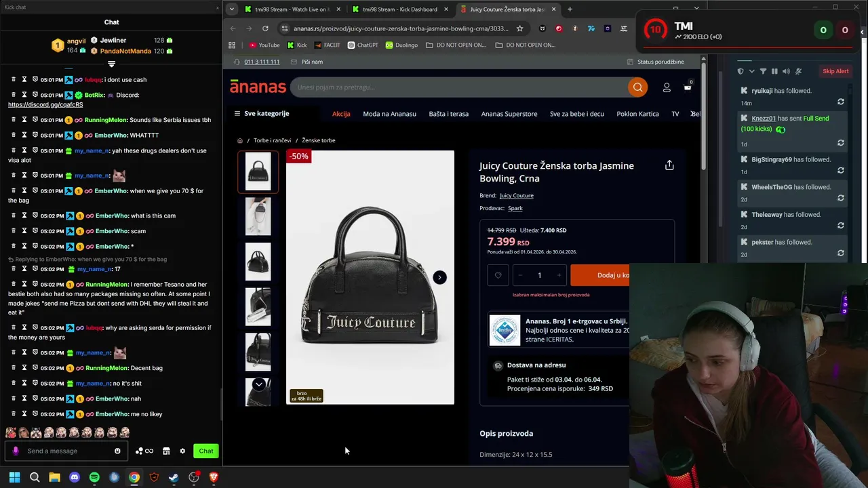
Task: Collapse the chat leaderboard arrow
Action: pyautogui.click(x=111, y=64)
